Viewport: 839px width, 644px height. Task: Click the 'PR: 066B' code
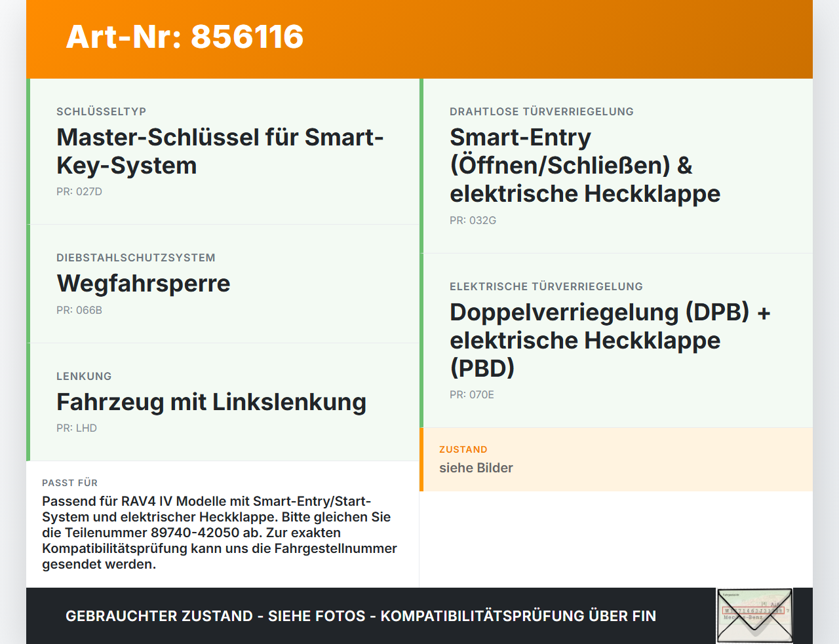click(x=79, y=311)
